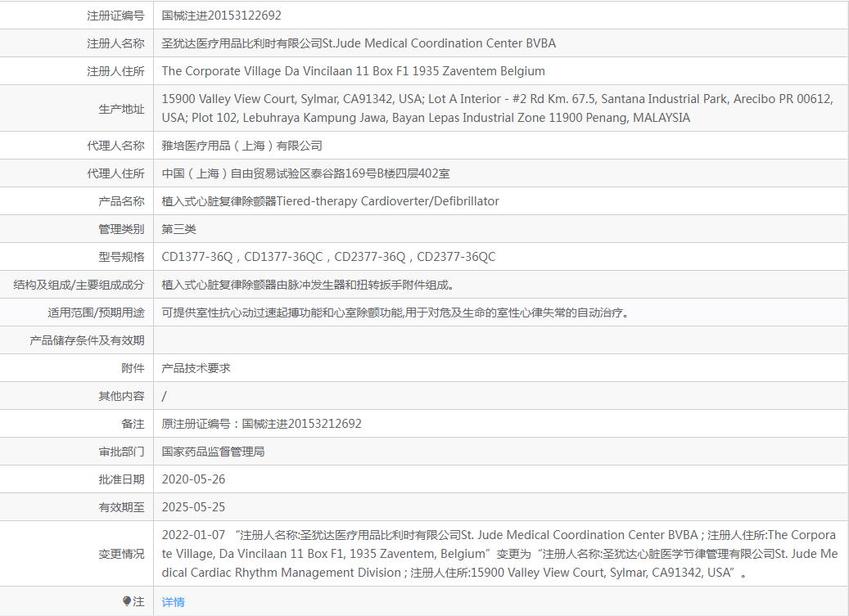Select the 第三类 category value

pyautogui.click(x=178, y=229)
